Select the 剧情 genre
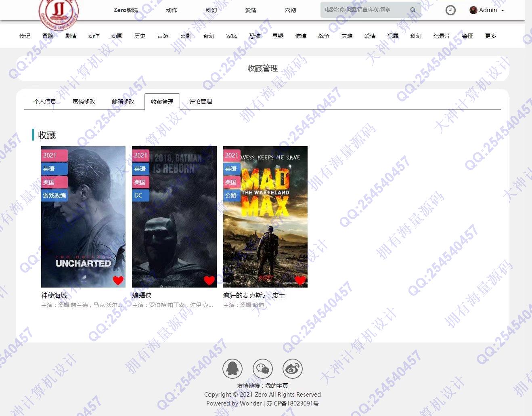Viewport: 532px width, 416px height. coord(71,36)
